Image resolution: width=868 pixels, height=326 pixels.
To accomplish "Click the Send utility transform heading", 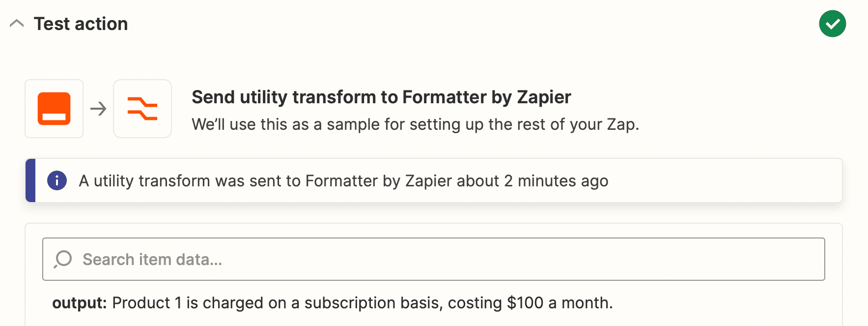I will tap(381, 97).
